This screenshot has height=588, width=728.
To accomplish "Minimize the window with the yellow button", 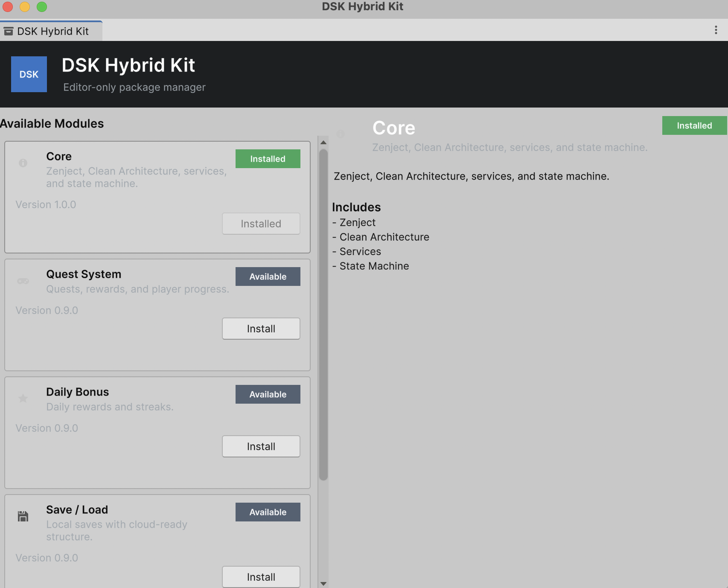I will (25, 6).
